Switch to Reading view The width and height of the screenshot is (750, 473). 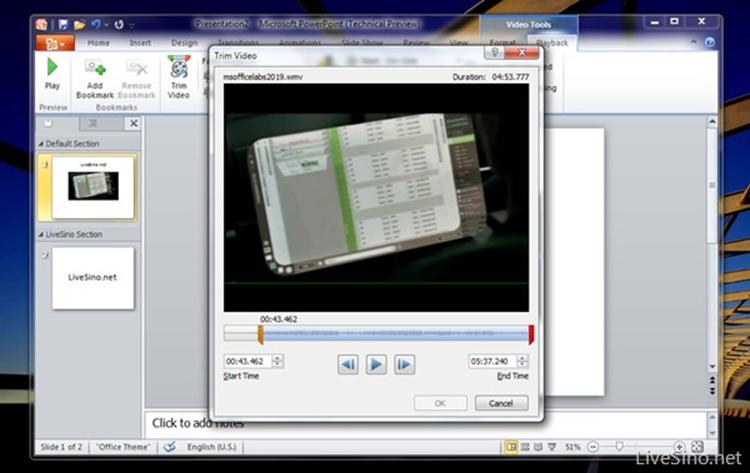[x=538, y=447]
